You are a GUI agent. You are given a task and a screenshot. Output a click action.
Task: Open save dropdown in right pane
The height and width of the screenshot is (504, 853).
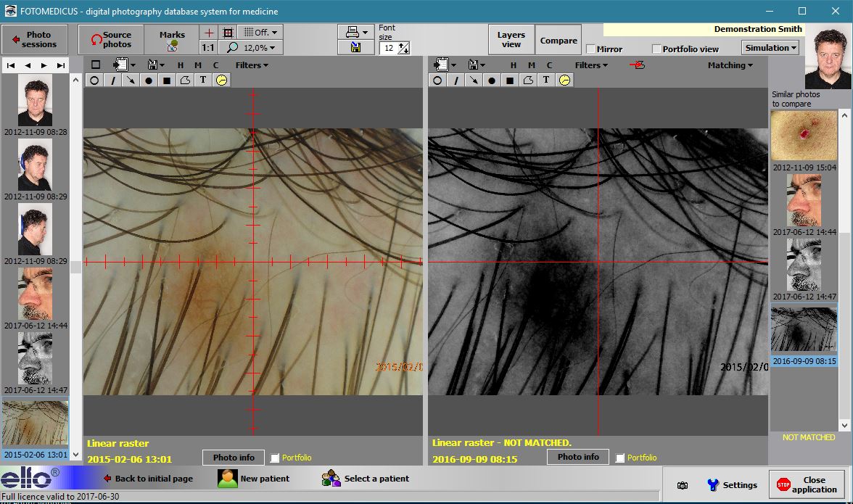(x=477, y=65)
